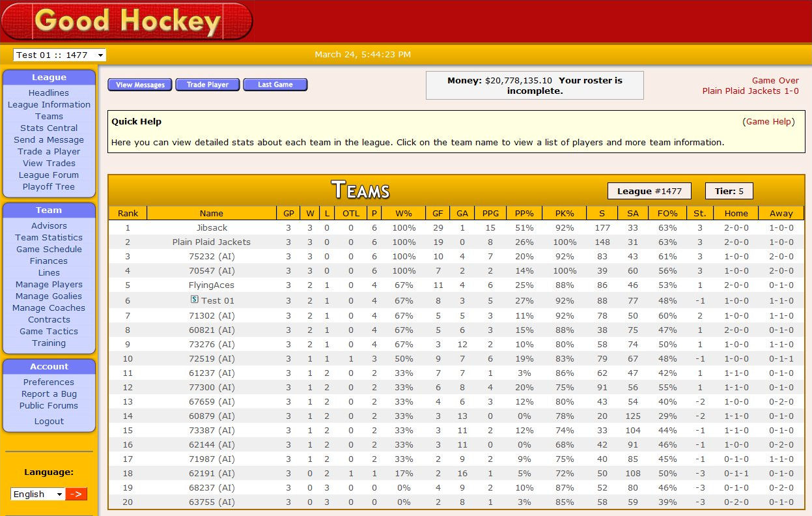
Task: Click the Trade Player button
Action: tap(208, 85)
